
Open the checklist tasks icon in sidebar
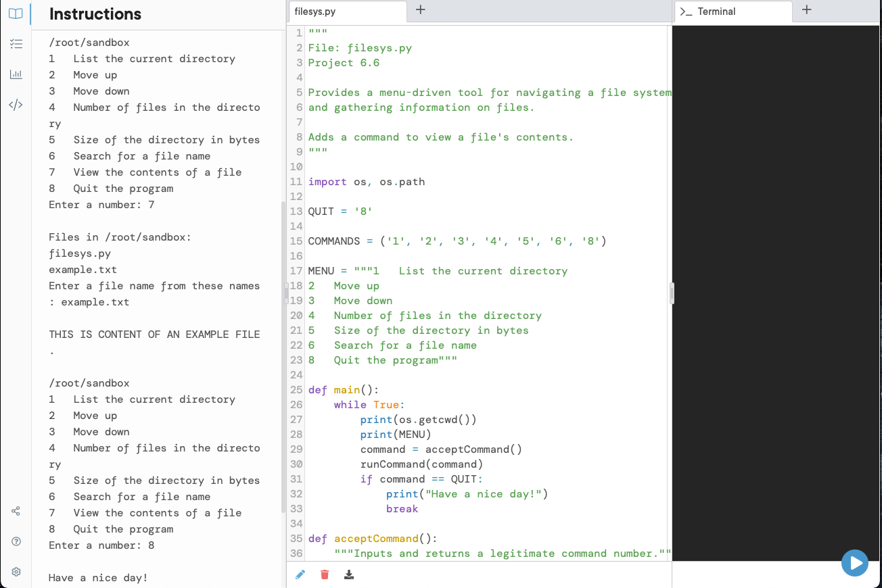[x=16, y=44]
